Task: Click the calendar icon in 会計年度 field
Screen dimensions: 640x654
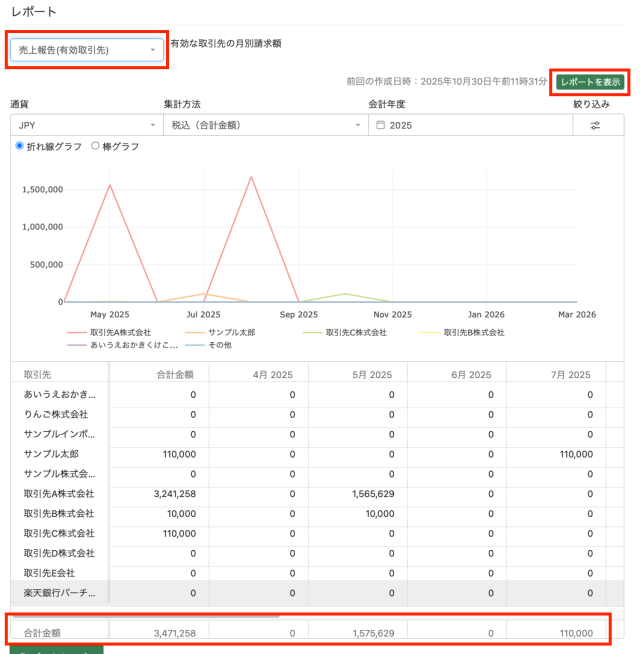Action: pos(380,126)
